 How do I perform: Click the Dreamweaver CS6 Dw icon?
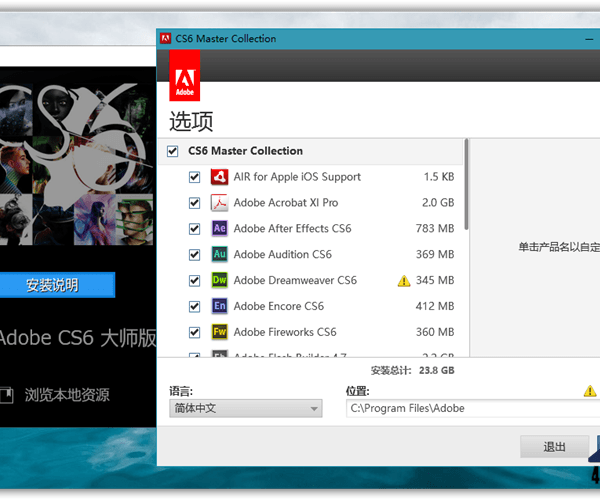[x=219, y=281]
